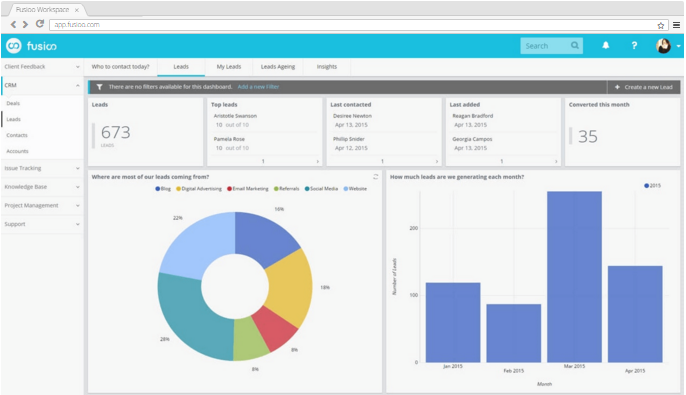
Task: Expand Knowledge Base sidebar section
Action: pyautogui.click(x=42, y=187)
